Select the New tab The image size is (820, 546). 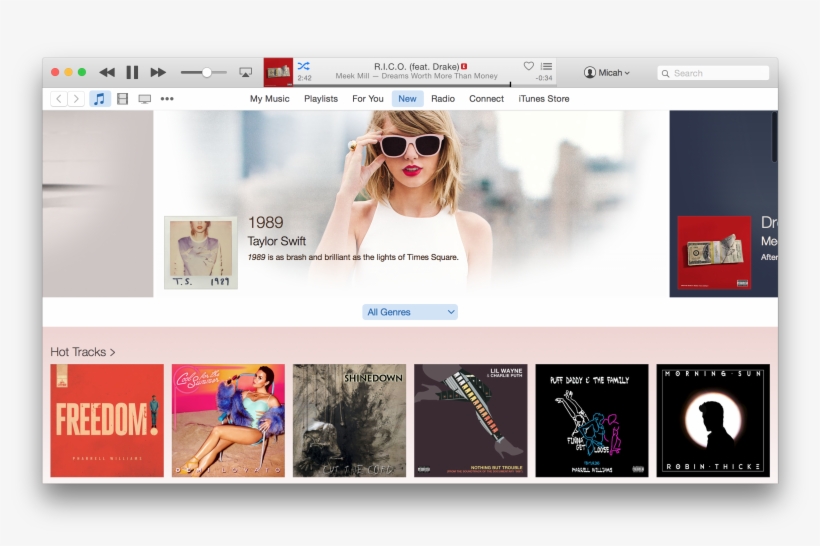tap(407, 98)
